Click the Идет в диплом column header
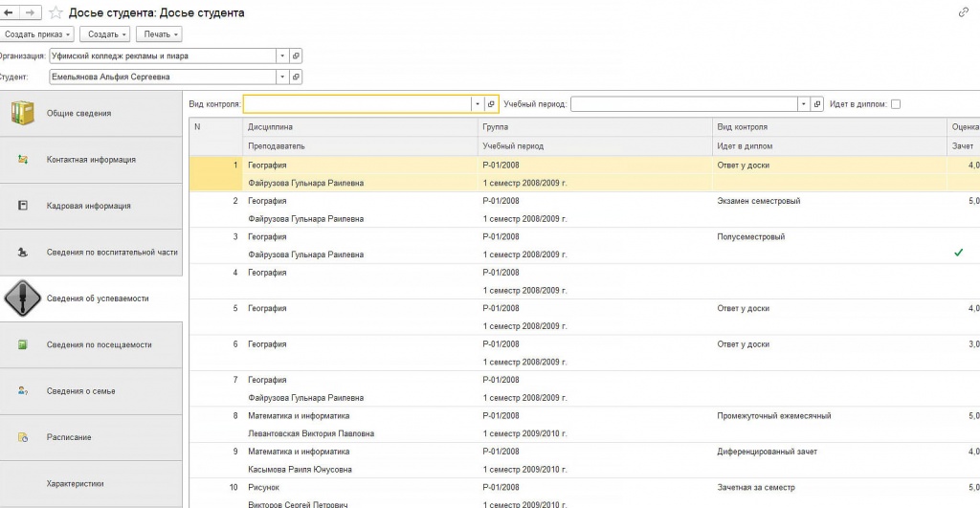The height and width of the screenshot is (508, 980). (830, 146)
